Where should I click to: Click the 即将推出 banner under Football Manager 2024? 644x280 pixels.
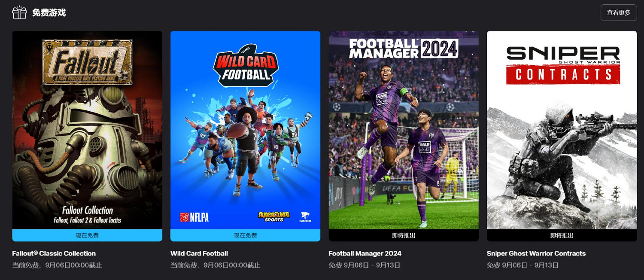click(x=404, y=235)
